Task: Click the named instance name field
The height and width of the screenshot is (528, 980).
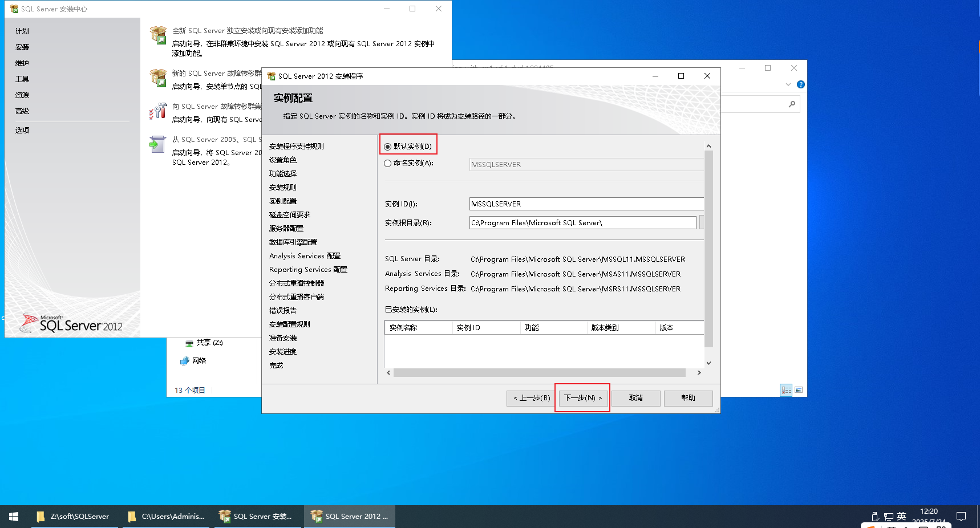Action: [x=586, y=164]
